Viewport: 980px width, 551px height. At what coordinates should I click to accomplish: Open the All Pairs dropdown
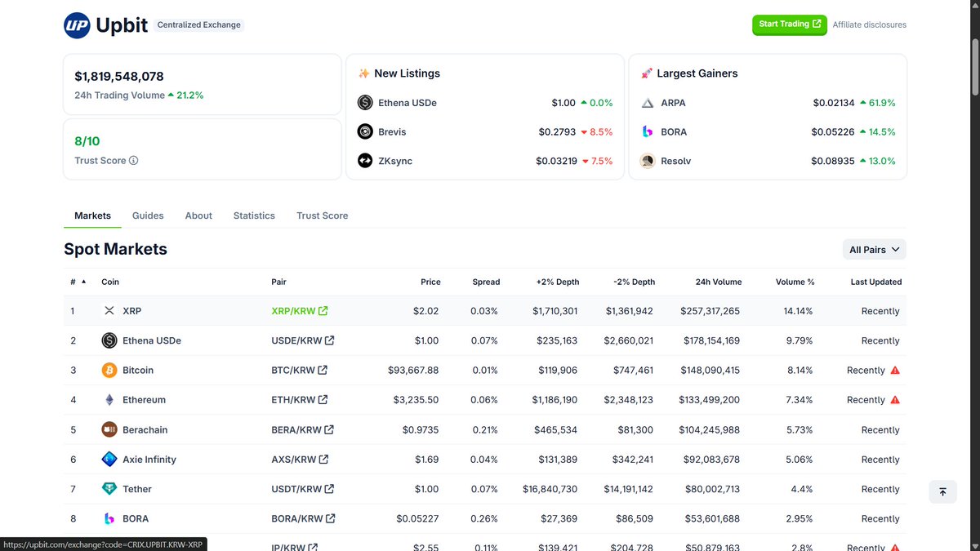click(x=874, y=249)
